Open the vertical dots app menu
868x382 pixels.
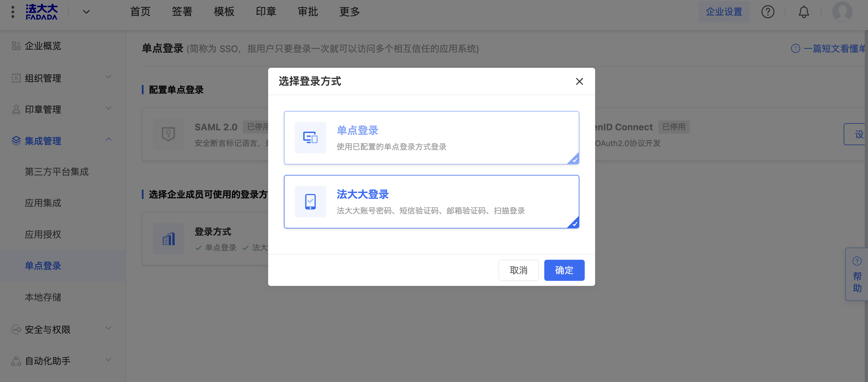click(x=13, y=12)
